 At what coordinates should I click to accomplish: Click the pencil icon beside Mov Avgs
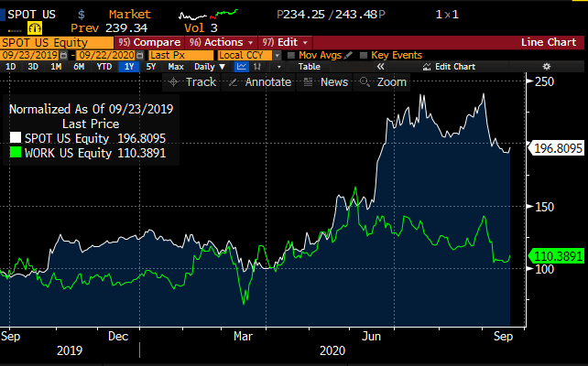(x=348, y=55)
